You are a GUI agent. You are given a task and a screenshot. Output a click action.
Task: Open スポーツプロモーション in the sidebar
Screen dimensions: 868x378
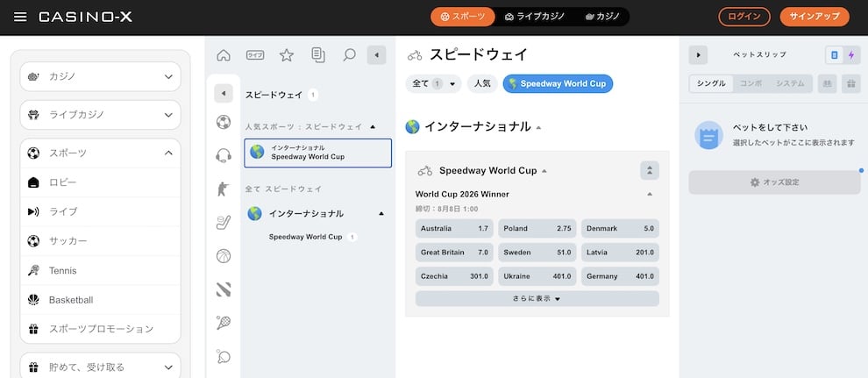(100, 329)
